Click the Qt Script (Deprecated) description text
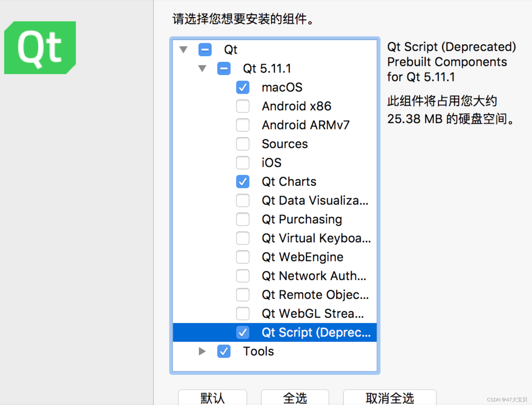 point(452,62)
